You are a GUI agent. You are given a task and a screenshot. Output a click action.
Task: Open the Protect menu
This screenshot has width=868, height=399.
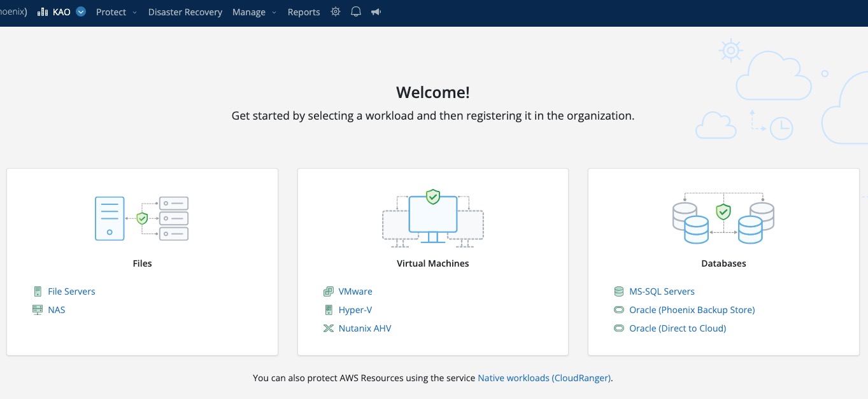[111, 12]
